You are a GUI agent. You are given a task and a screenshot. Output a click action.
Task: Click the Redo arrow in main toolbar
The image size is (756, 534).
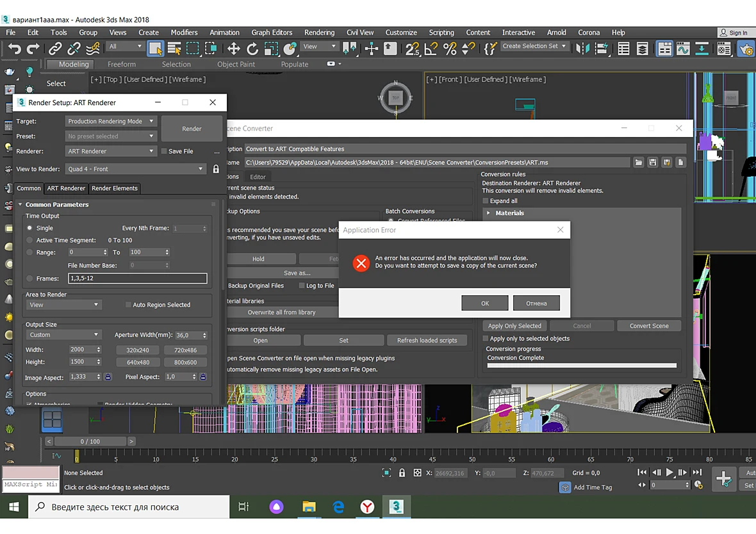click(x=33, y=49)
